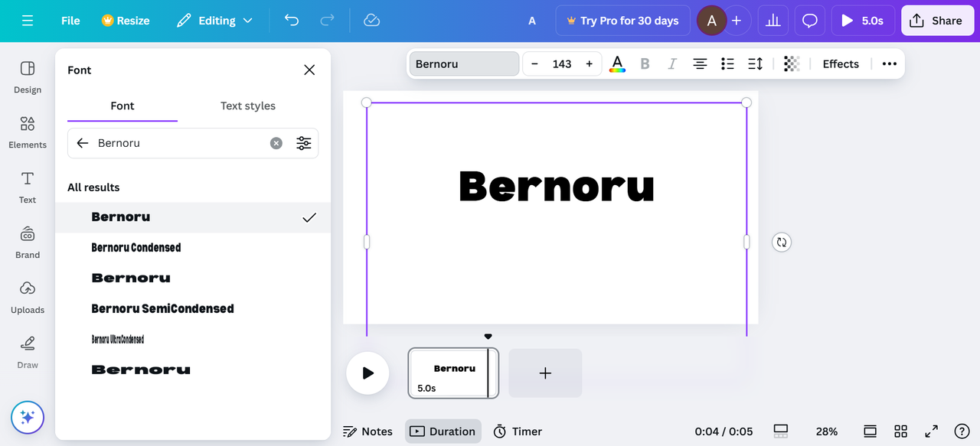The width and height of the screenshot is (980, 446).
Task: Open grid view of pages
Action: point(900,431)
